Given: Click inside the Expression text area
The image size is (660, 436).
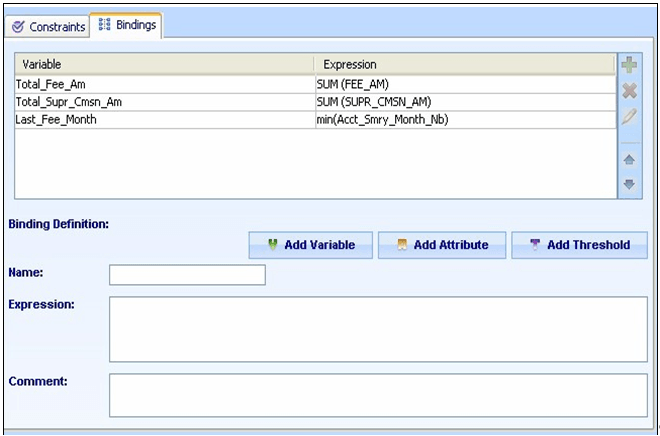Looking at the screenshot, I should click(x=378, y=329).
